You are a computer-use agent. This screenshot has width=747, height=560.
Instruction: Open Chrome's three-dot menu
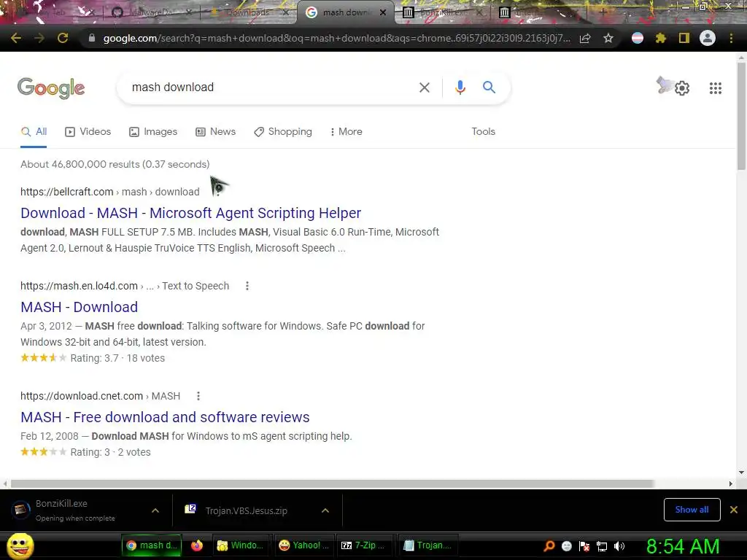coord(731,38)
